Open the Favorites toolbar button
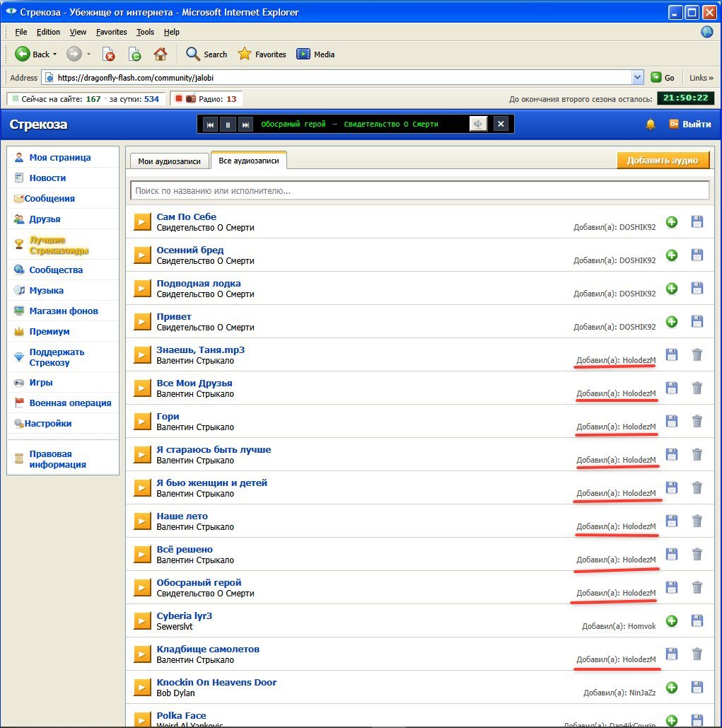 [262, 54]
